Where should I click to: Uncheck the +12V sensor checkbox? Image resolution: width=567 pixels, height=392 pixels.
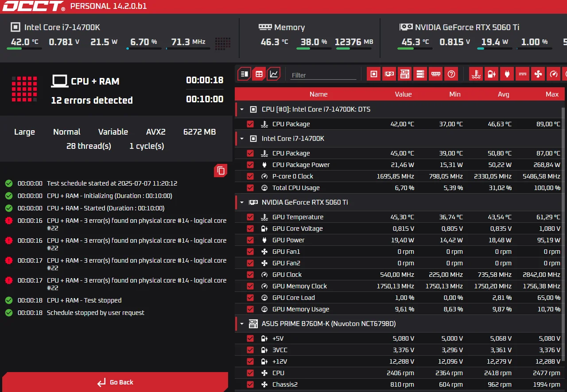(x=250, y=361)
